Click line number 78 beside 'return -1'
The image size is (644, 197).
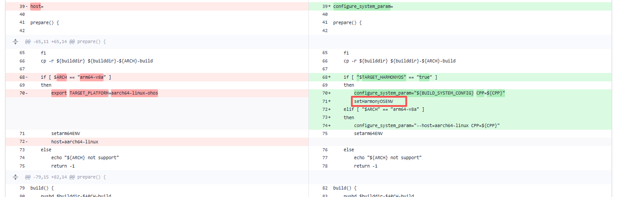(325, 166)
